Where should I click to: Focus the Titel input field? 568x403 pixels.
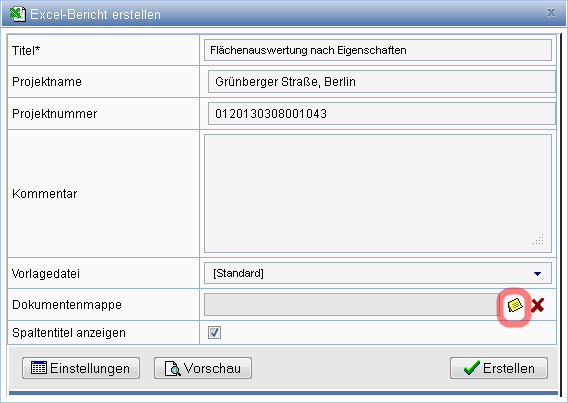378,50
